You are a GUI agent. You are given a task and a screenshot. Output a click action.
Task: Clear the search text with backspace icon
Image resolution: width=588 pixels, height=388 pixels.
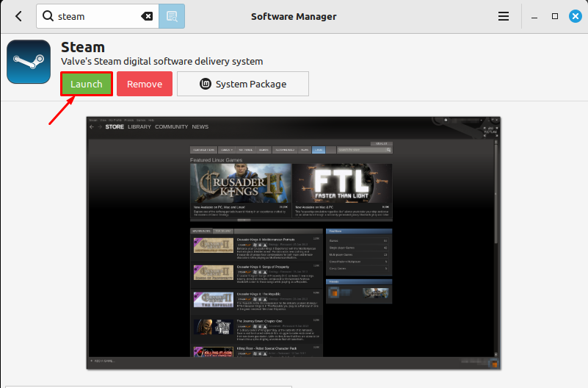click(x=146, y=16)
